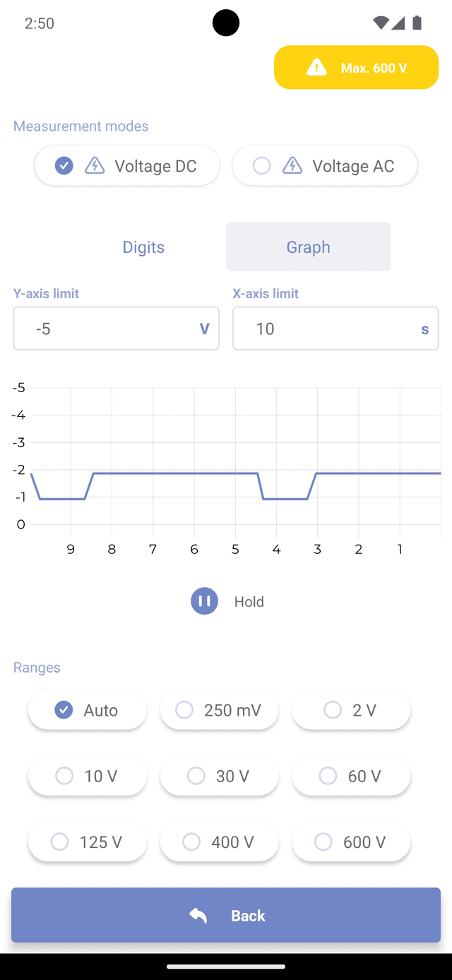Tap the battery status icon
This screenshot has height=980, width=452.
pyautogui.click(x=417, y=23)
